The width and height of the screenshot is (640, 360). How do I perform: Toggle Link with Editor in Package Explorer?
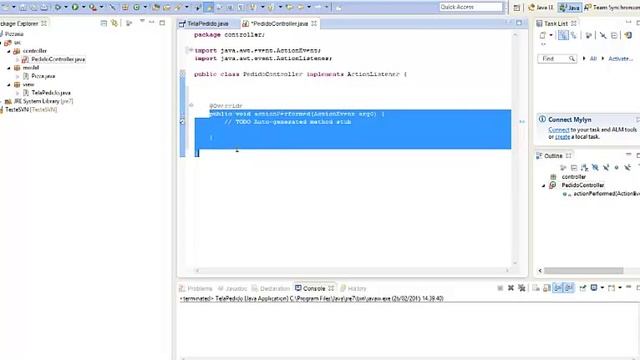pos(114,23)
